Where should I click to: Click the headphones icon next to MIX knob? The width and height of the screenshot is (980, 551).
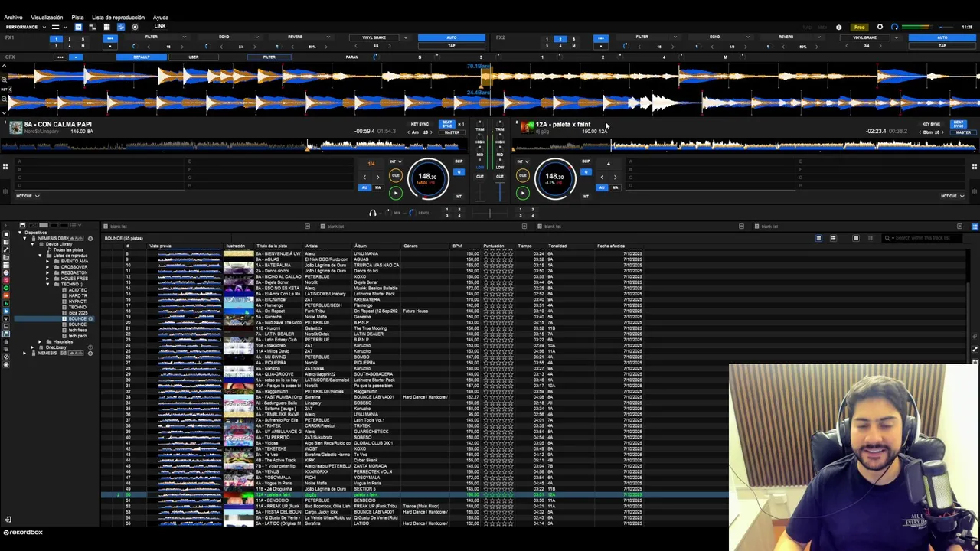[373, 213]
